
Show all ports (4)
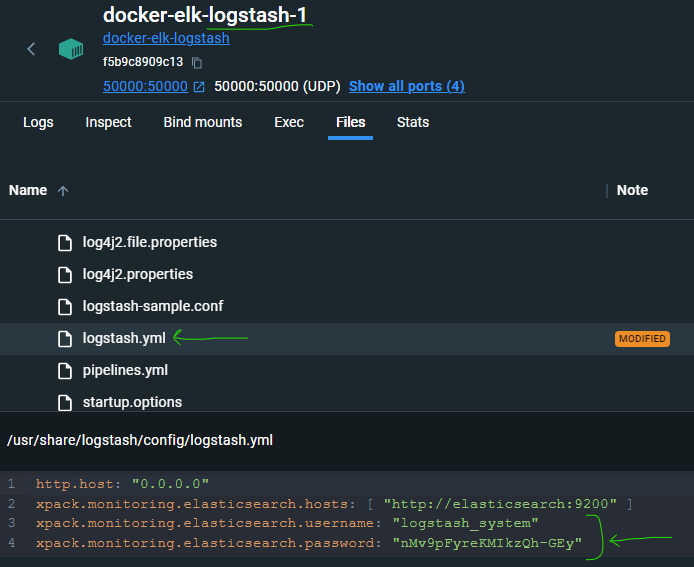pyautogui.click(x=407, y=86)
